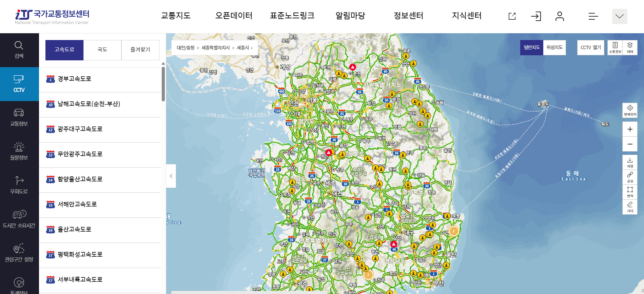Open the hamburger menu icon in header

tap(593, 16)
